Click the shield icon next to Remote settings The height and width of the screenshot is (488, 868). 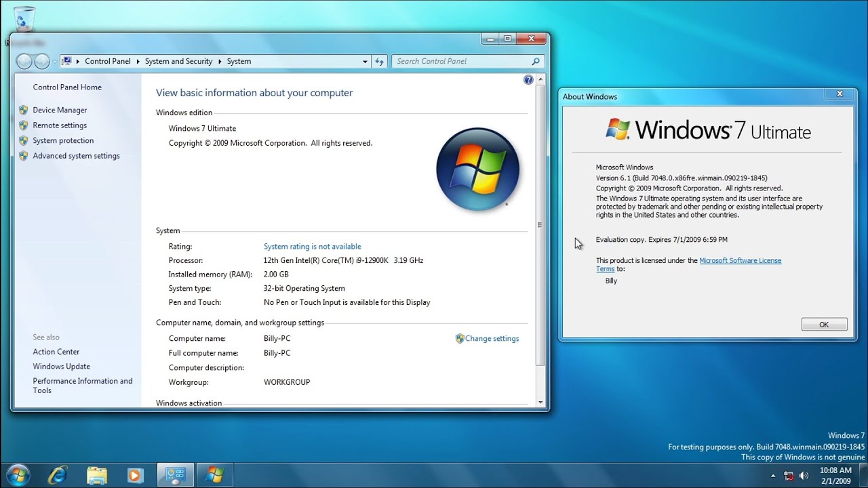[23, 125]
